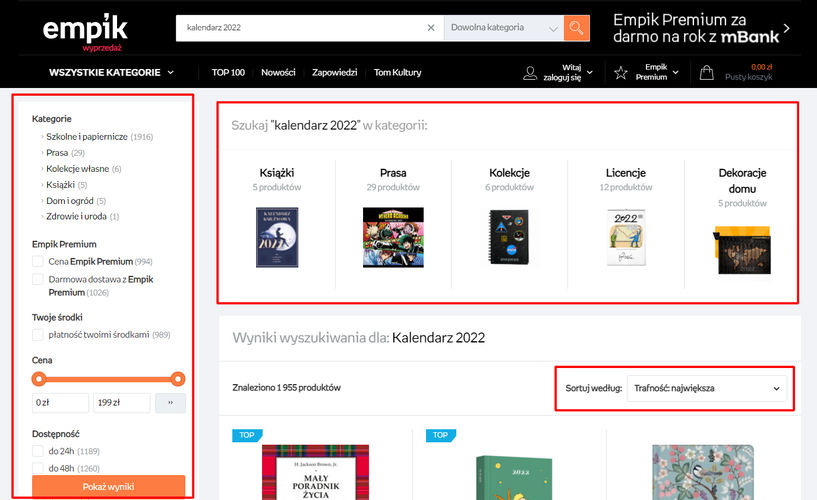The height and width of the screenshot is (500, 817).
Task: Toggle płatność twoimi środkami checkbox
Action: [38, 335]
